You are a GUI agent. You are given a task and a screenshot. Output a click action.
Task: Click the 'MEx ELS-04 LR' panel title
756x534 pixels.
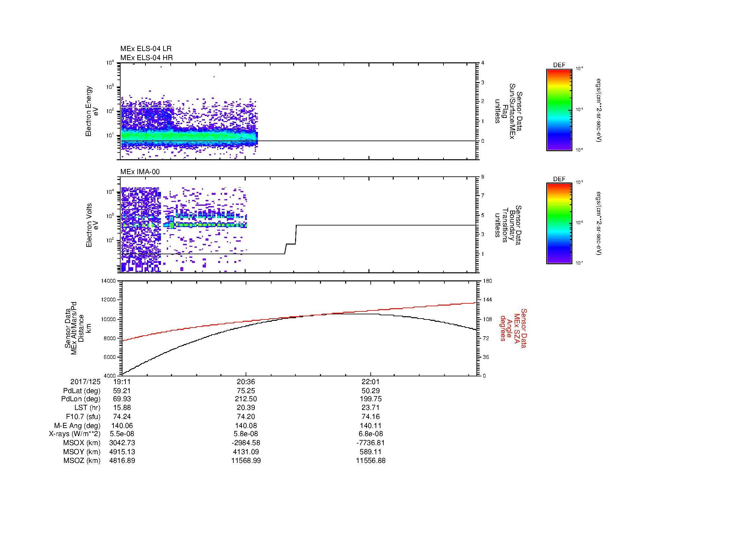[146, 49]
